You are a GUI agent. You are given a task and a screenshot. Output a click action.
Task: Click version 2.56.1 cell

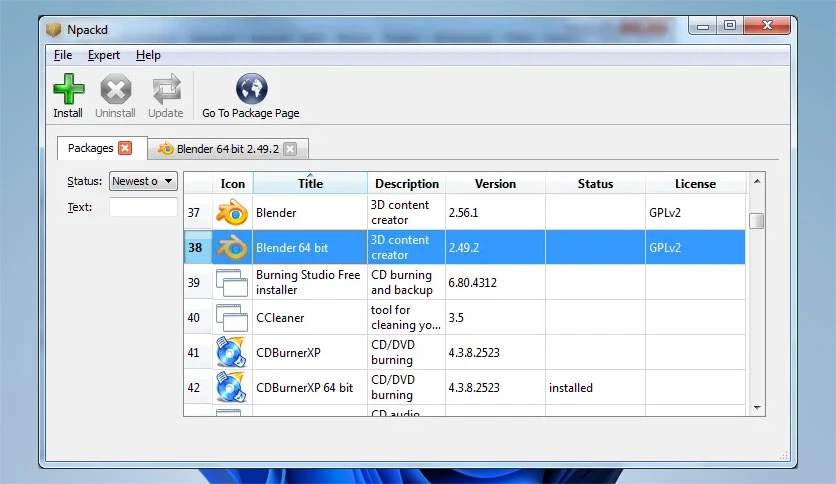495,212
